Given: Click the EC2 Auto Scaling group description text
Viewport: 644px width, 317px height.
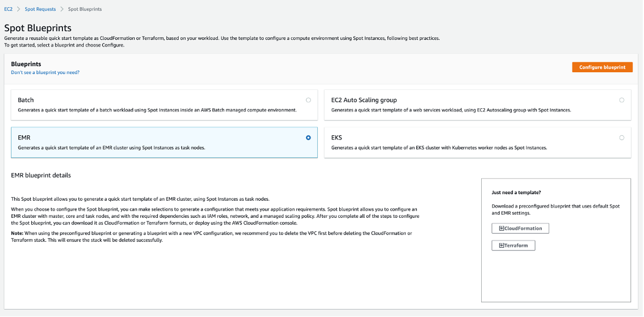Looking at the screenshot, I should click(x=451, y=110).
